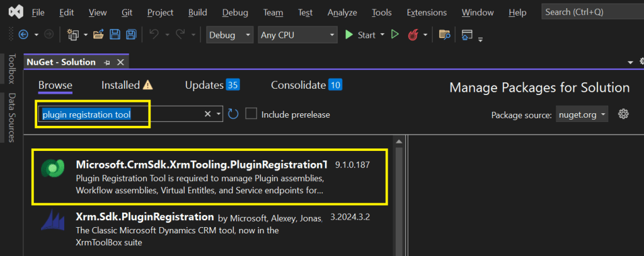The width and height of the screenshot is (644, 256).
Task: Enable the Include prerelease checkbox
Action: (251, 114)
